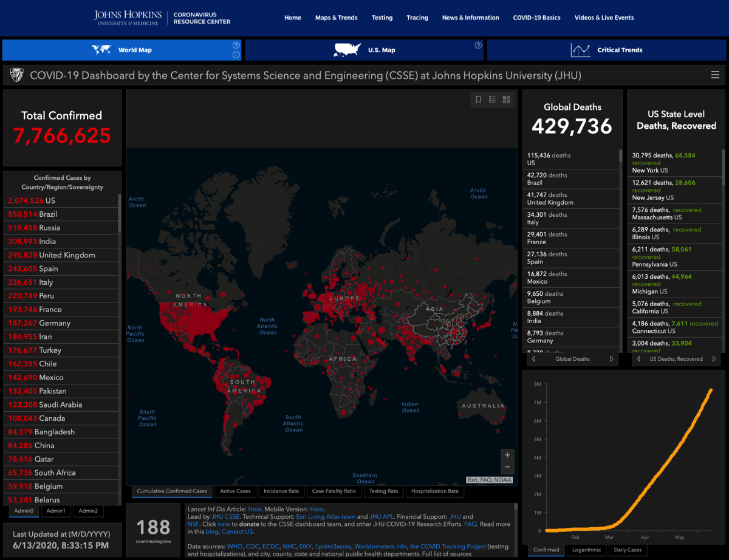Viewport: 729px width, 560px height.
Task: Open the map bookmarks tool
Action: (479, 100)
